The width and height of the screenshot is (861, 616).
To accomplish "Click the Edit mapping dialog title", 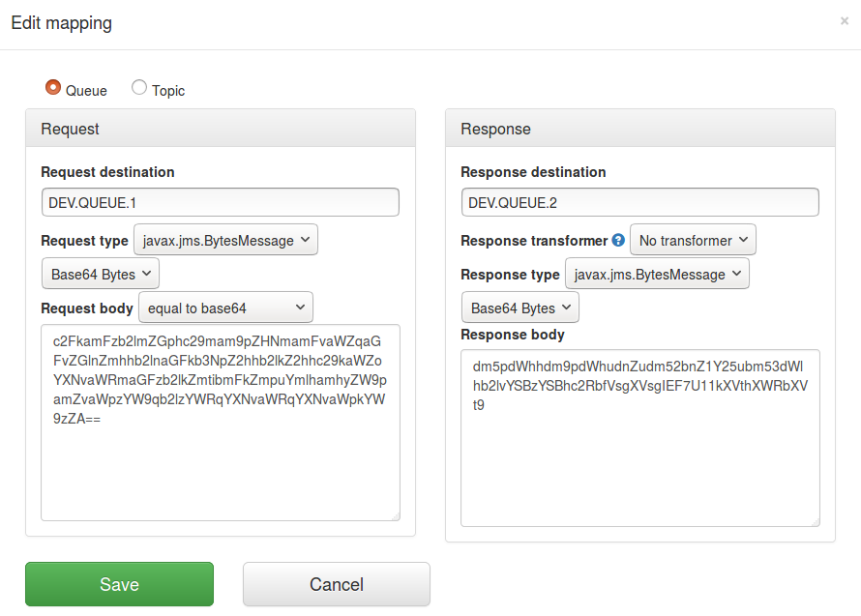I will (61, 21).
